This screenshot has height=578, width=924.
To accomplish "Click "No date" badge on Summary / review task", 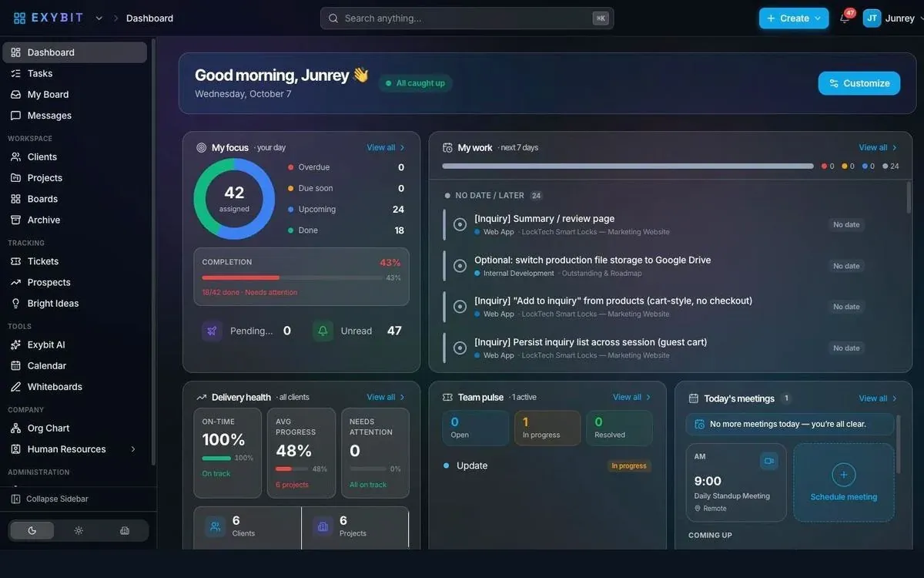I will click(846, 225).
